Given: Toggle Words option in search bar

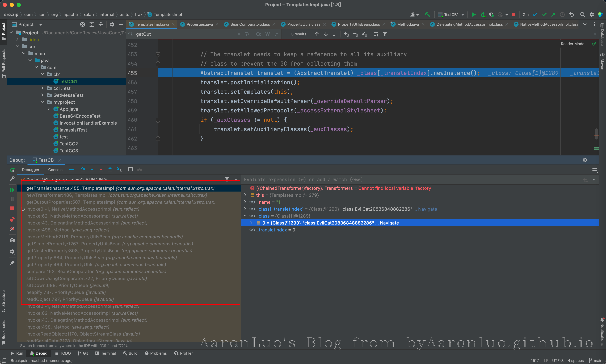Looking at the screenshot, I should (268, 34).
